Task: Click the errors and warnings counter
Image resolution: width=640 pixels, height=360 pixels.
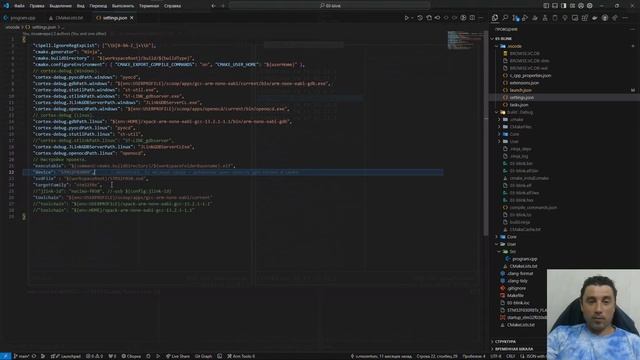Action: pos(94,356)
